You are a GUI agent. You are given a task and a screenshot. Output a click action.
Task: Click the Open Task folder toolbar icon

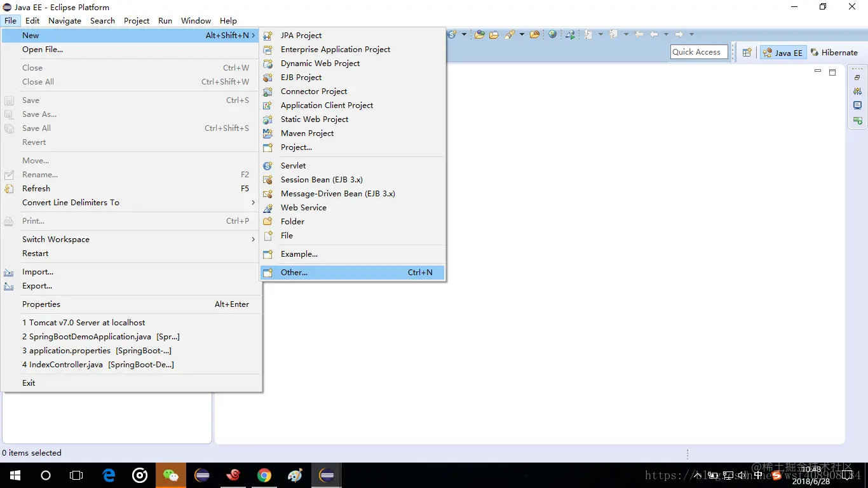tap(494, 34)
